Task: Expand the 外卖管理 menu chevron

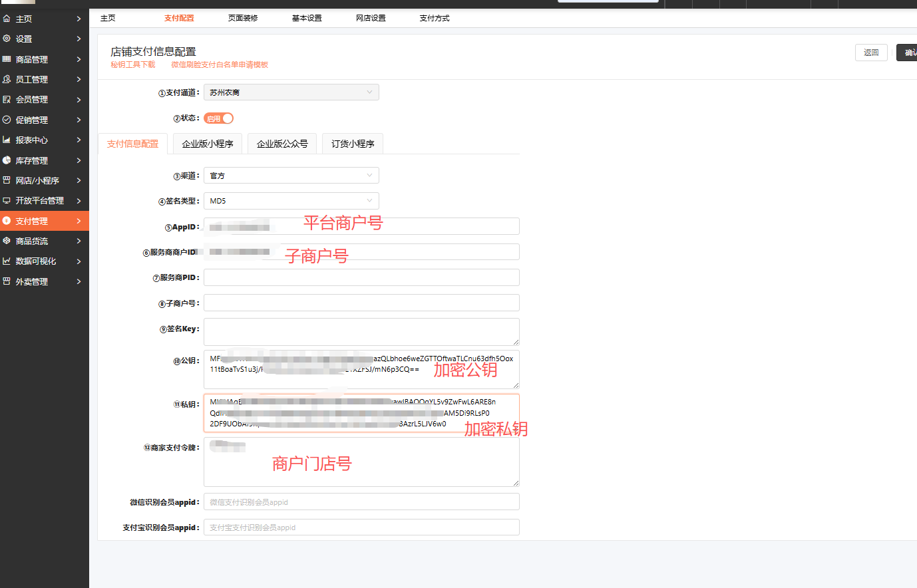Action: [79, 281]
